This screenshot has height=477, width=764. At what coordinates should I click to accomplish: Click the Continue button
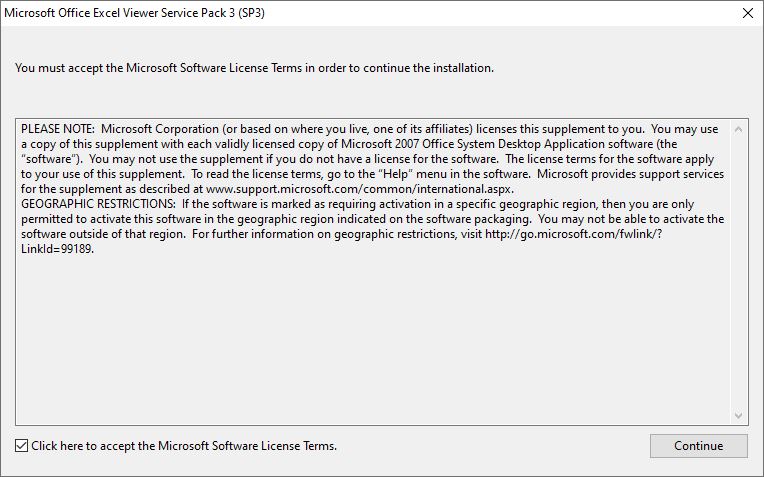[698, 446]
